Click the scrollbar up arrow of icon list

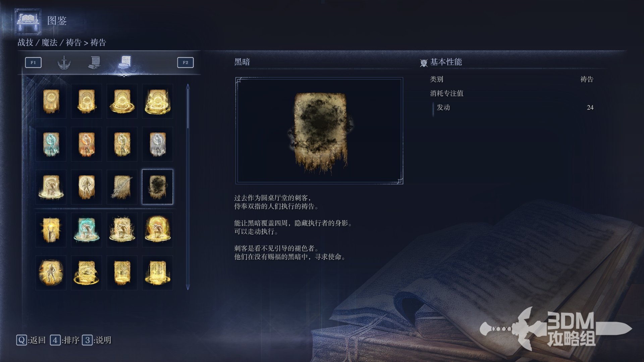[188, 87]
